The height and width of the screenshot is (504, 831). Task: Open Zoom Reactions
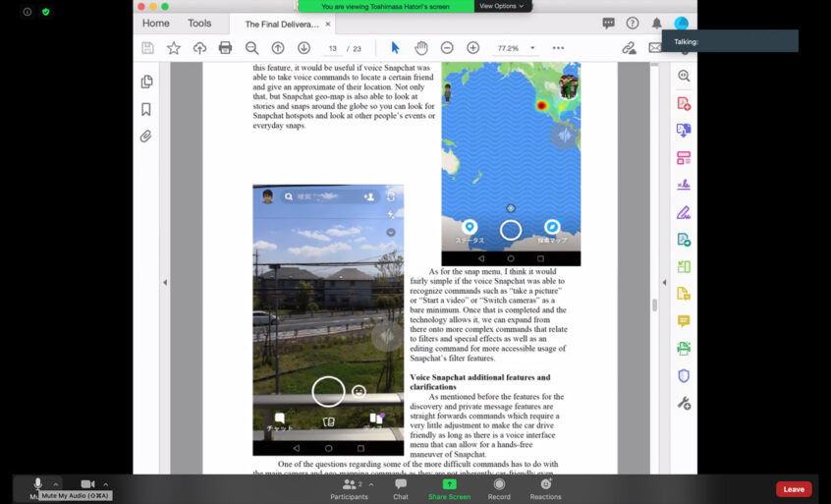point(545,489)
